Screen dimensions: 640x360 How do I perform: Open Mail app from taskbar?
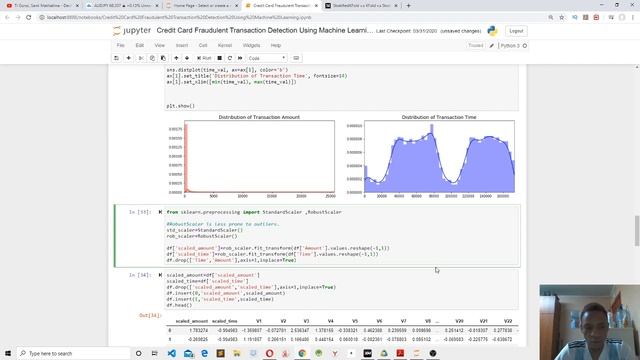(x=188, y=353)
